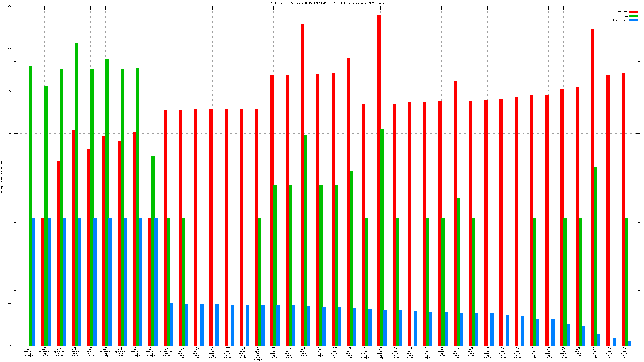Select the first zen.spamhaus.org 4 hops label
This screenshot has width=644, height=362.
click(29, 352)
